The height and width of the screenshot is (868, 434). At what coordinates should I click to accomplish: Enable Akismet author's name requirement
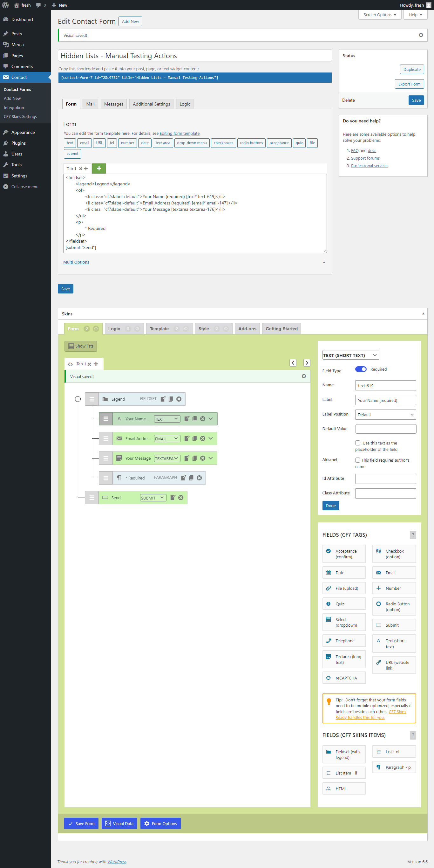[x=357, y=460]
